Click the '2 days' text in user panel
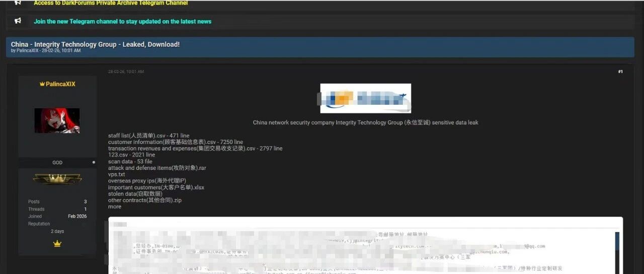 pyautogui.click(x=57, y=231)
